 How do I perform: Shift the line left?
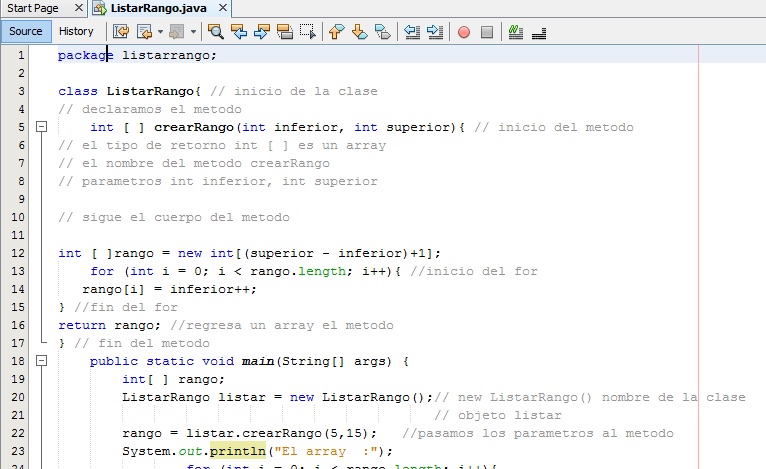[x=412, y=31]
